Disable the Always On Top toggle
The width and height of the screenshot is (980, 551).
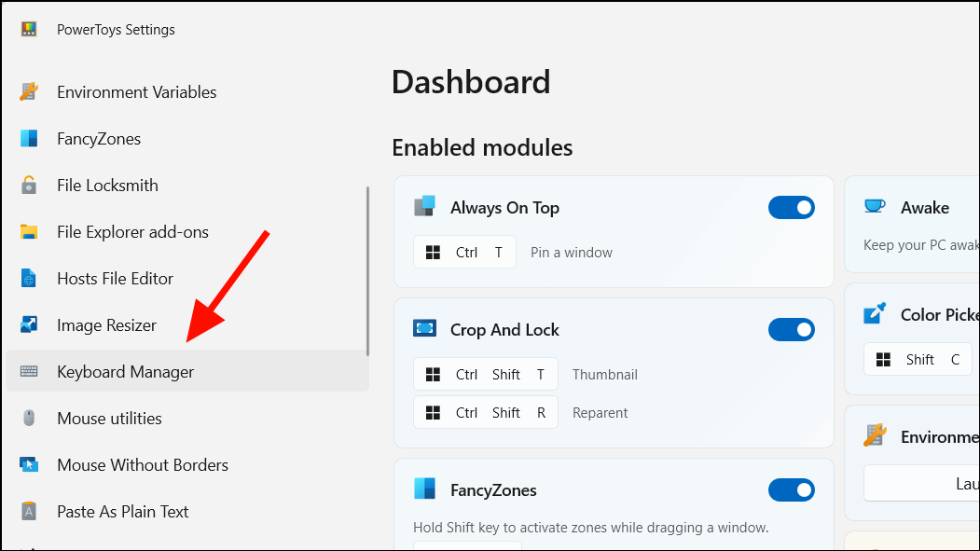[792, 207]
